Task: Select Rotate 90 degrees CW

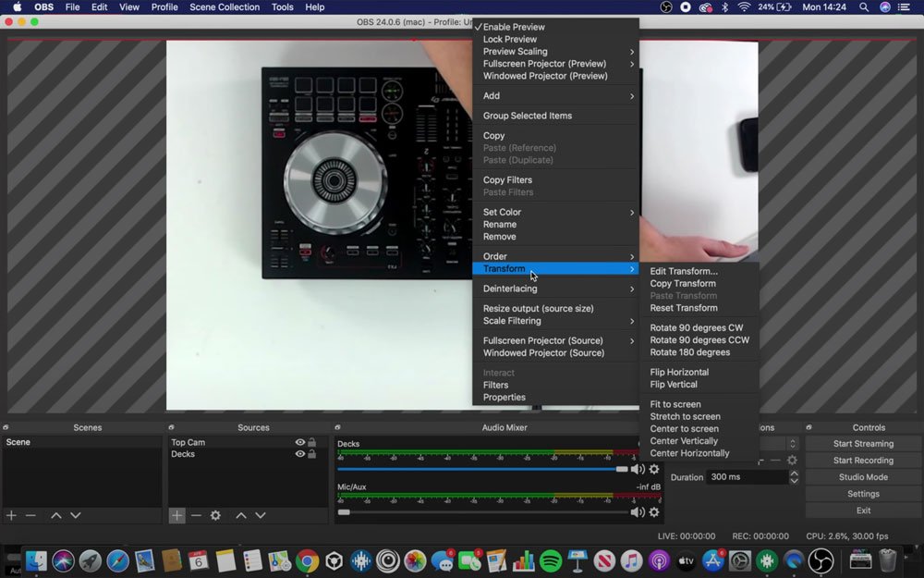Action: pyautogui.click(x=696, y=328)
